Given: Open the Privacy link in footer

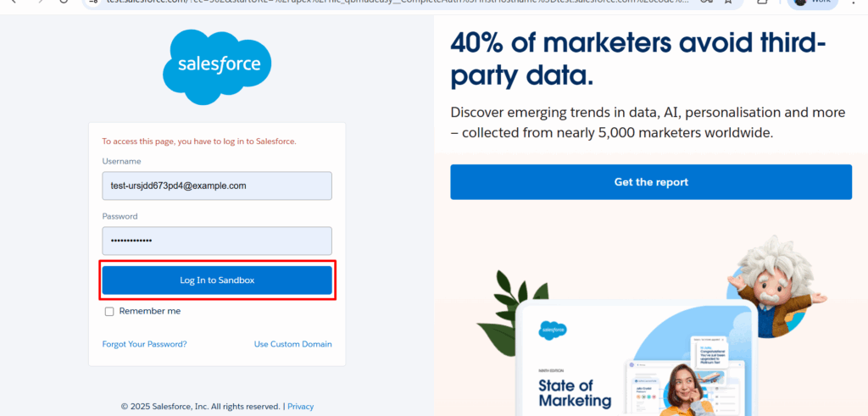Looking at the screenshot, I should 300,407.
